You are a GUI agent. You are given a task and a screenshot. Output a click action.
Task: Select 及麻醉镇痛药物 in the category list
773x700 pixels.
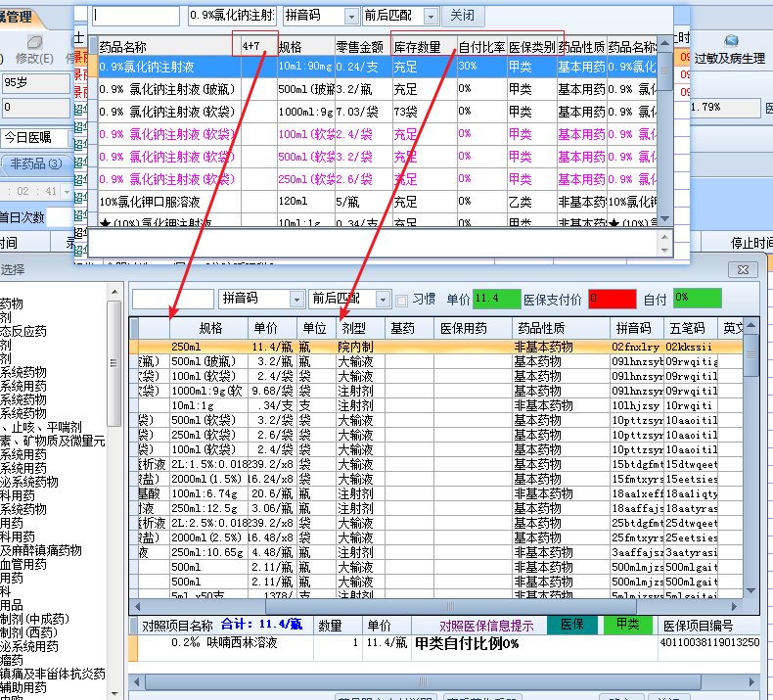coord(41,550)
